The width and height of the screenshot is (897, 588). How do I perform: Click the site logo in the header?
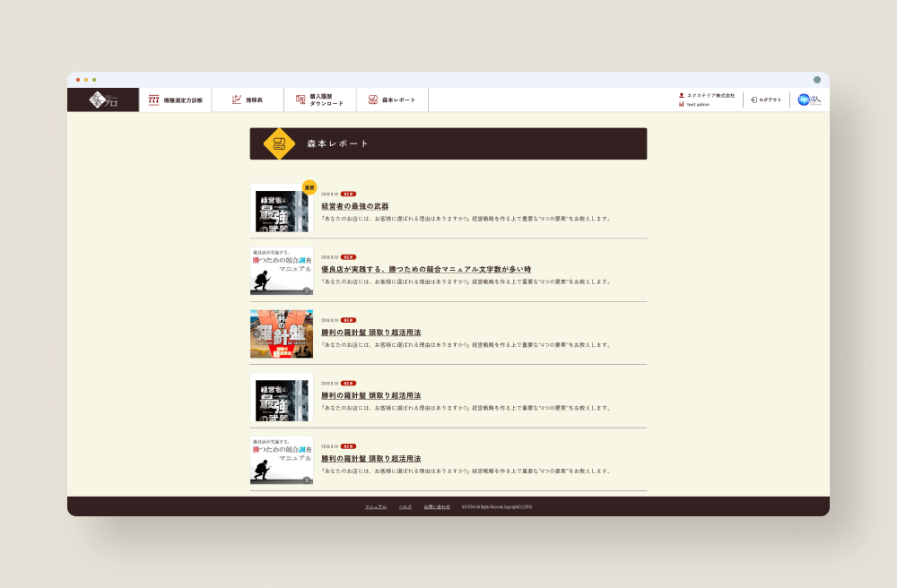coord(103,99)
